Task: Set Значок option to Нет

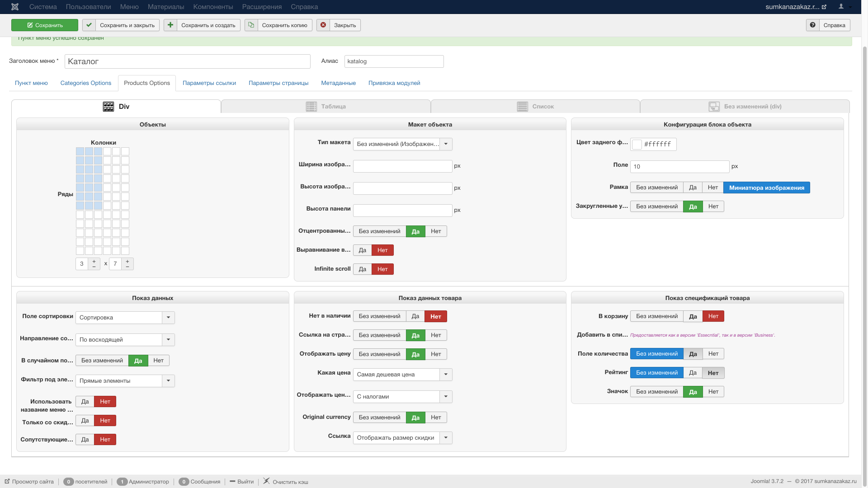Action: click(x=713, y=392)
